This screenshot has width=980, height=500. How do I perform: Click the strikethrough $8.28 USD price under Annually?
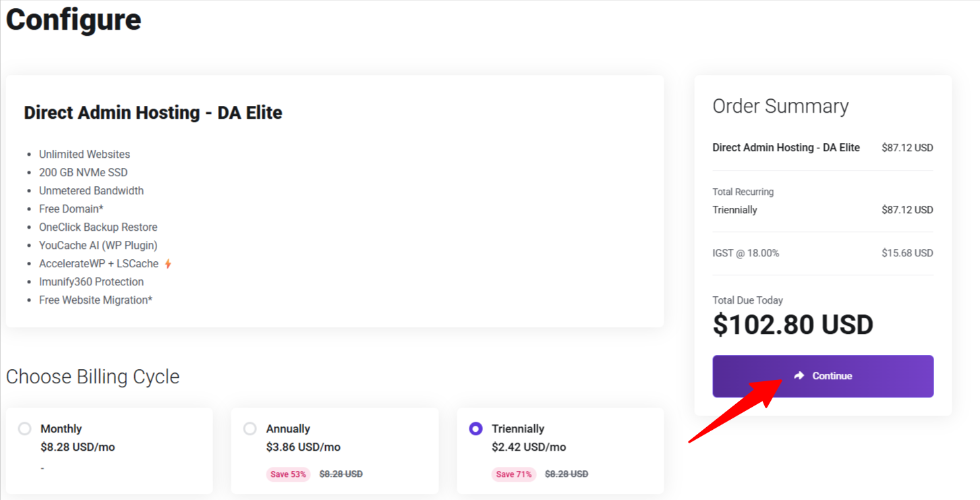(x=341, y=474)
